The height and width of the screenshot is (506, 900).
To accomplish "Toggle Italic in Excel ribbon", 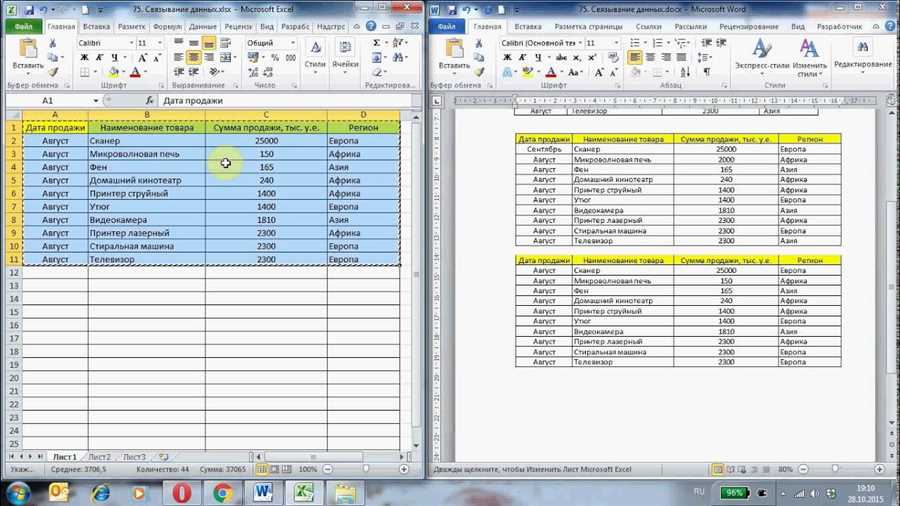I will (99, 57).
